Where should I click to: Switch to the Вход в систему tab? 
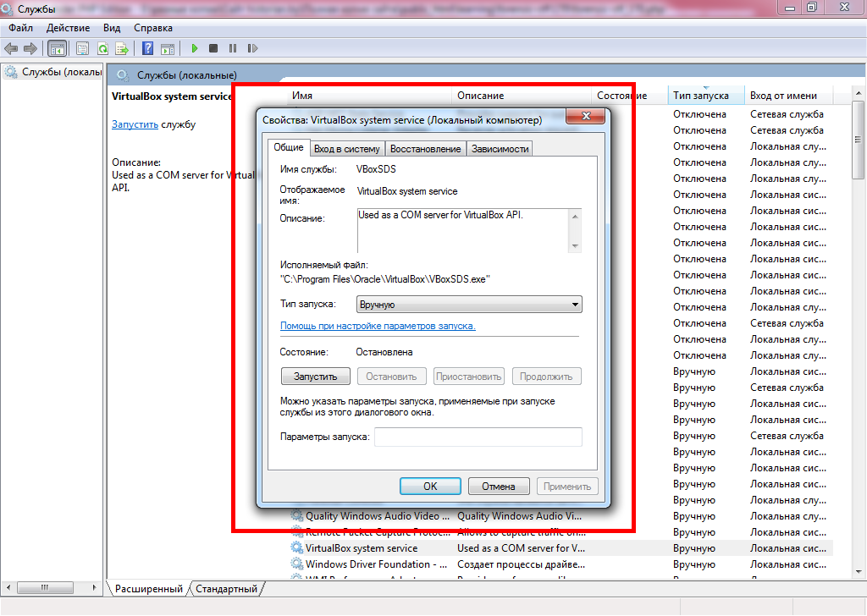pos(346,149)
